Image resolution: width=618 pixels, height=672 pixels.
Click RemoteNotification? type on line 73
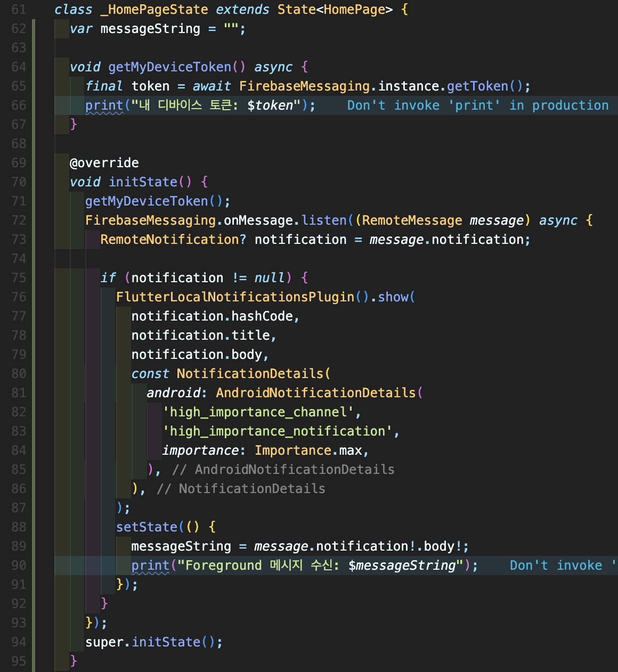[173, 240]
